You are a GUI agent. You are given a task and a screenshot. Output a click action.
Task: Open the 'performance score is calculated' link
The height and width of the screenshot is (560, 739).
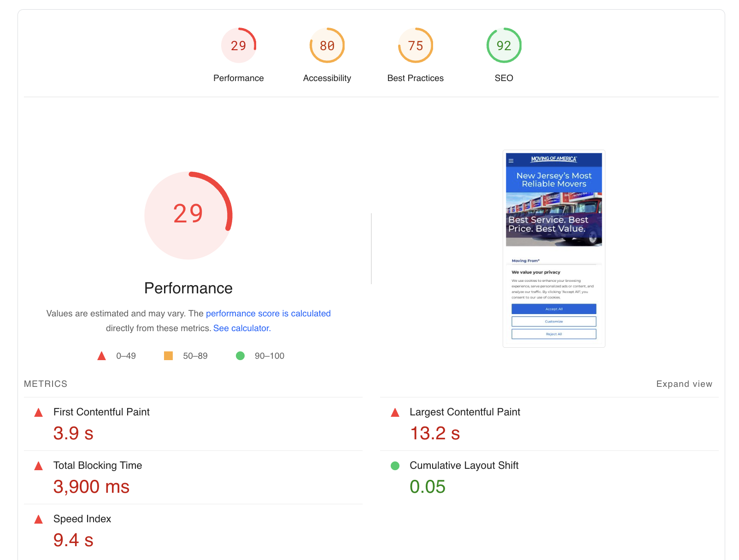(268, 314)
